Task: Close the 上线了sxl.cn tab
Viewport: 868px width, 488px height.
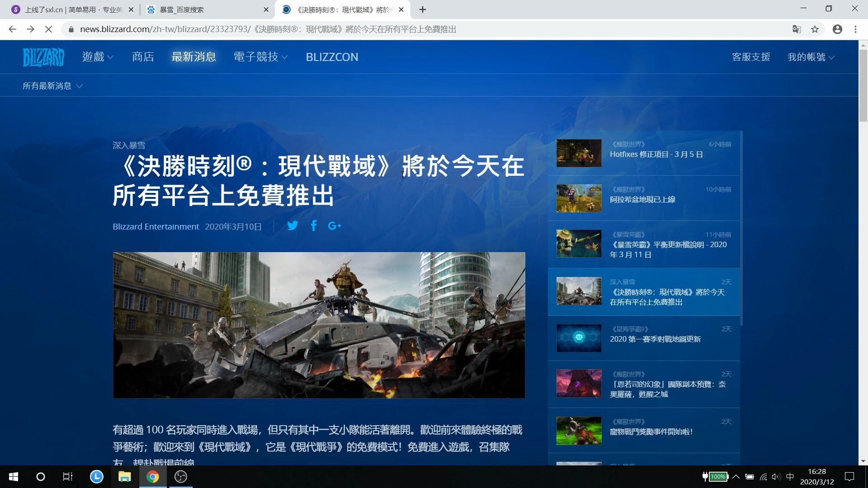Action: tap(131, 9)
